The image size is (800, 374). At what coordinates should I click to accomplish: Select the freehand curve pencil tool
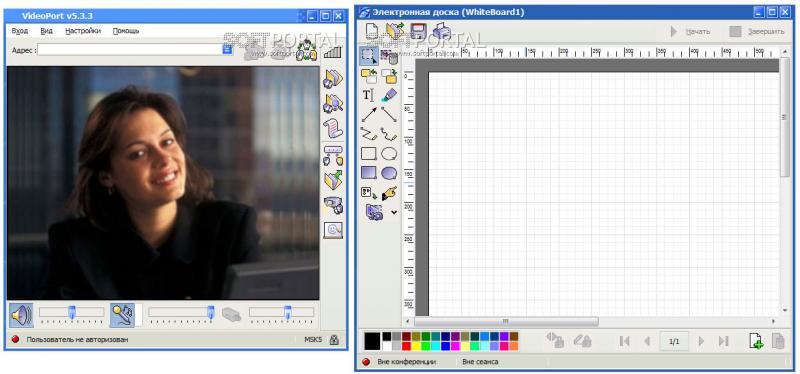point(389,134)
